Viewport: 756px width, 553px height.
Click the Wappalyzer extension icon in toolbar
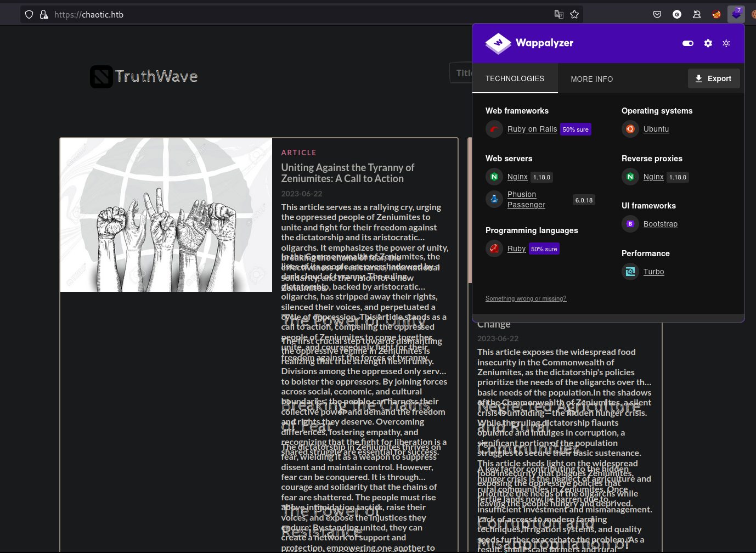[736, 14]
